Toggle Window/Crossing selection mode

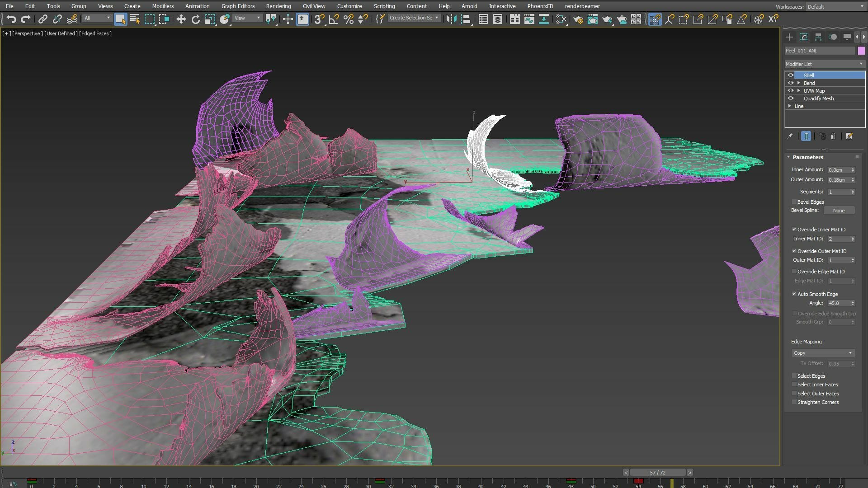[x=164, y=19]
